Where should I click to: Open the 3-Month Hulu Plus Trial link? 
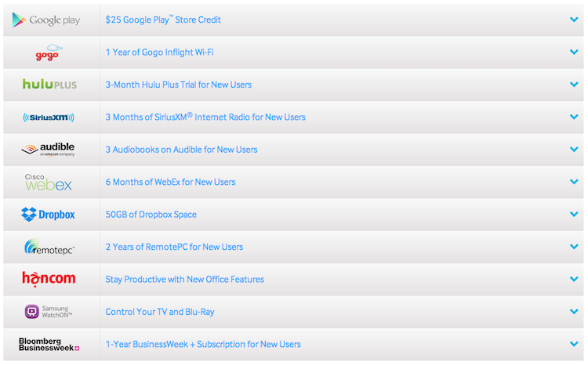pos(179,85)
